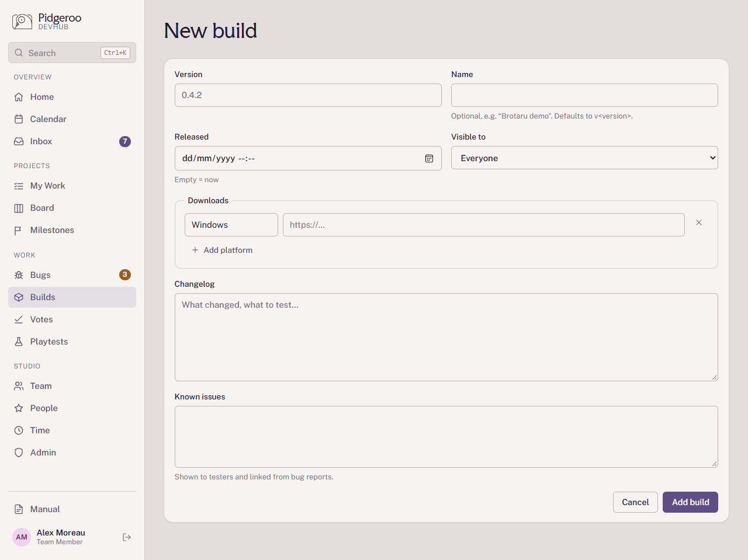
Task: Click the Add build button
Action: click(x=690, y=502)
